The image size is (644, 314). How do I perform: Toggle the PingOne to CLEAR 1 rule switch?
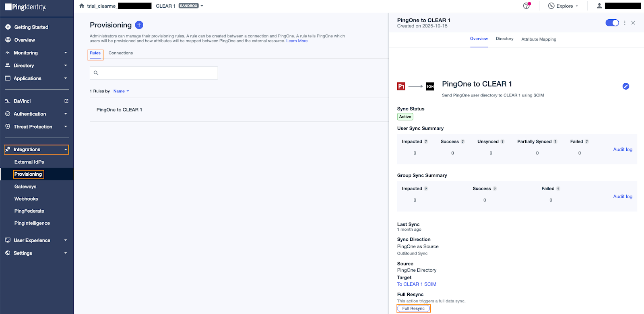[x=612, y=23]
